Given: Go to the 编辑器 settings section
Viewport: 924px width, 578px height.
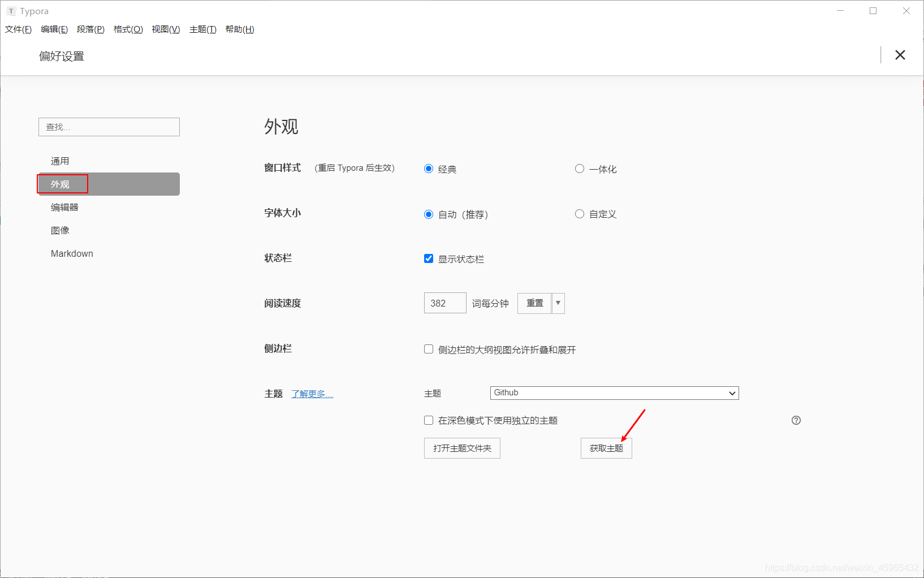Looking at the screenshot, I should (109, 208).
